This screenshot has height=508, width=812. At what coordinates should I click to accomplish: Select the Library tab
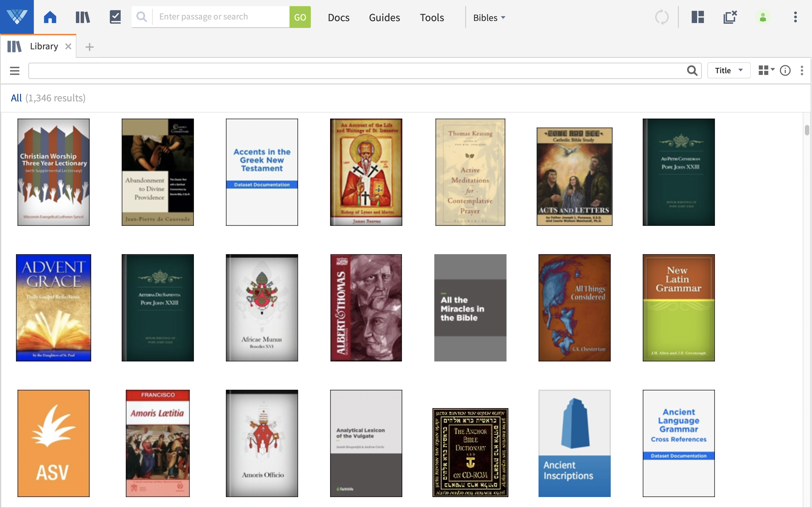click(x=38, y=46)
